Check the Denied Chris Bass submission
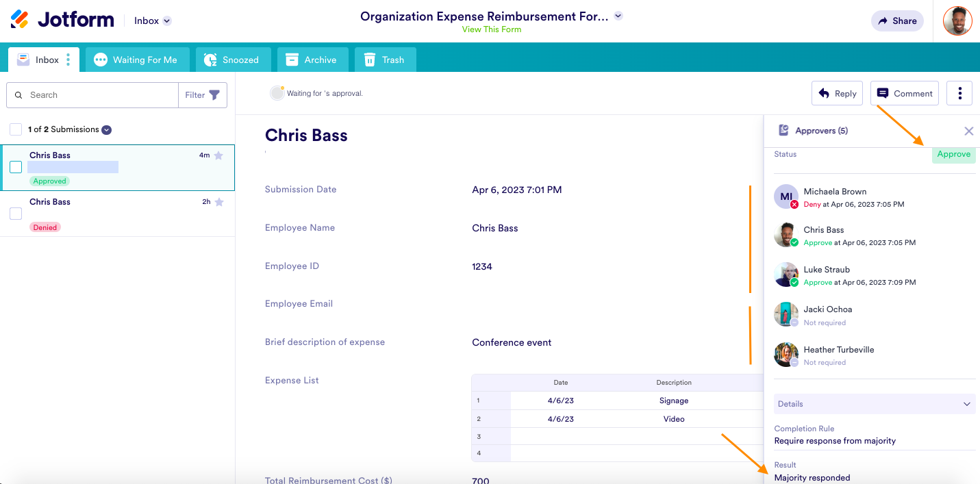This screenshot has height=484, width=980. [x=16, y=214]
